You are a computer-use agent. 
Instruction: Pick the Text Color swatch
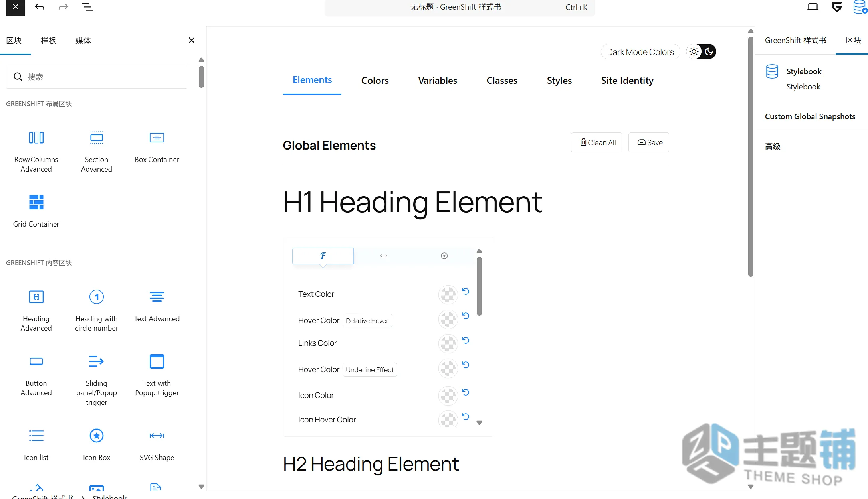tap(448, 295)
